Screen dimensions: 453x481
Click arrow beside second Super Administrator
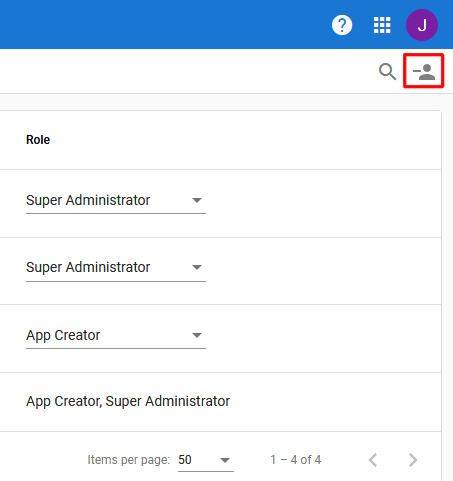pyautogui.click(x=197, y=267)
